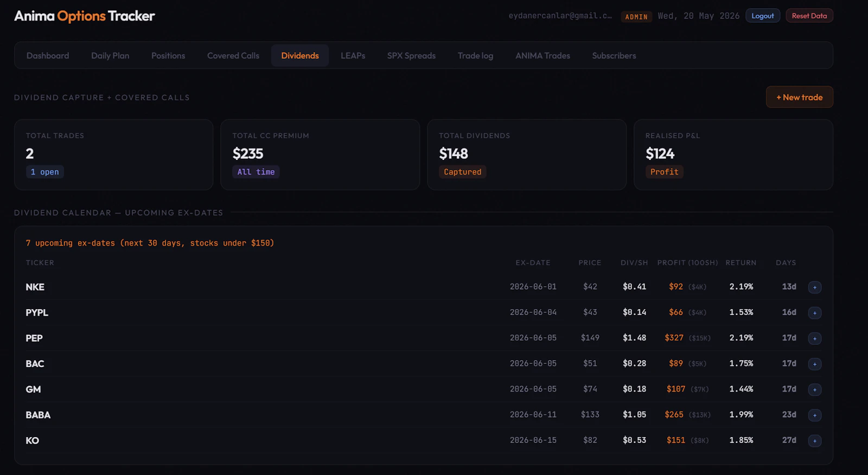868x475 pixels.
Task: Click the $107 profit value for GM
Action: (x=676, y=389)
